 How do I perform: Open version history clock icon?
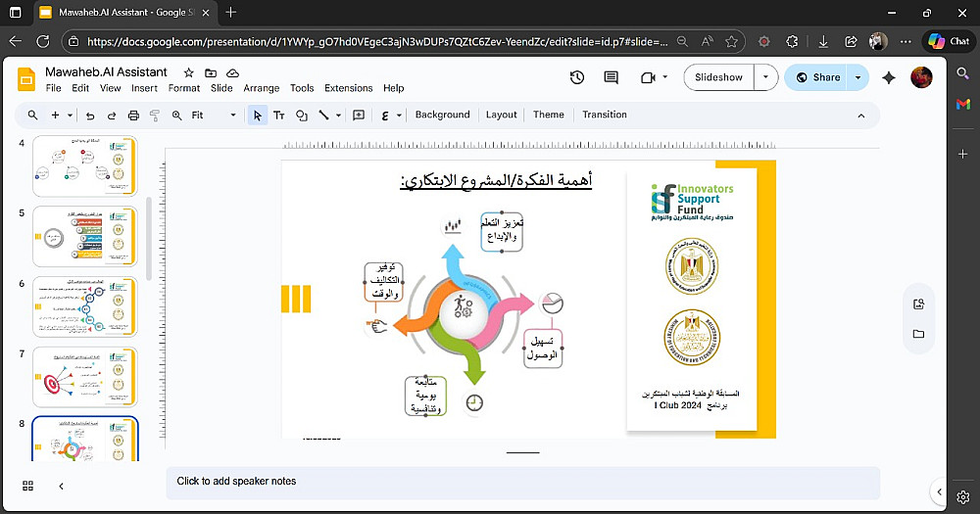(x=577, y=77)
